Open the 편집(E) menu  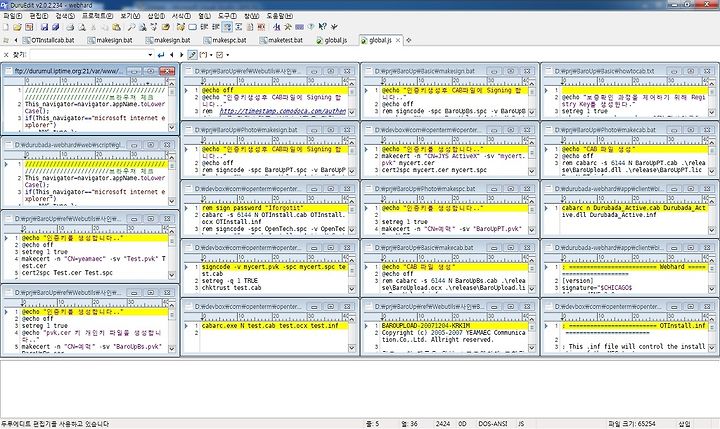pos(39,16)
